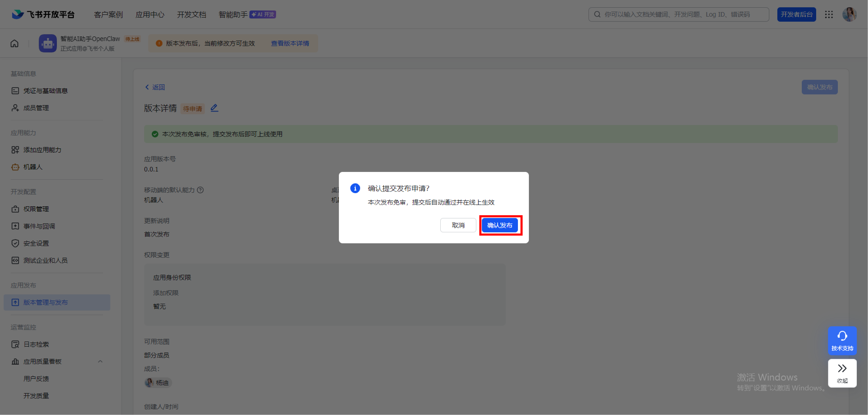Open 开发文档 in the top navigation
This screenshot has width=868, height=415.
click(x=191, y=14)
